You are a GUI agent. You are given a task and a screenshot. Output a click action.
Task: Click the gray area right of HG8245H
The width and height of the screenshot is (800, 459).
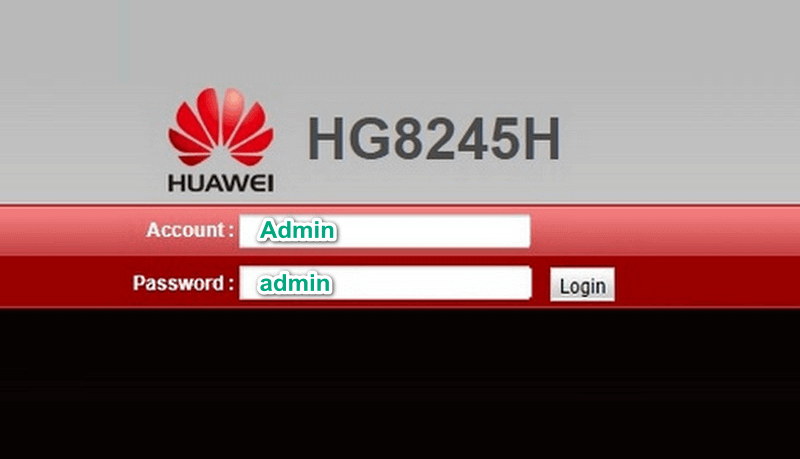[679, 139]
